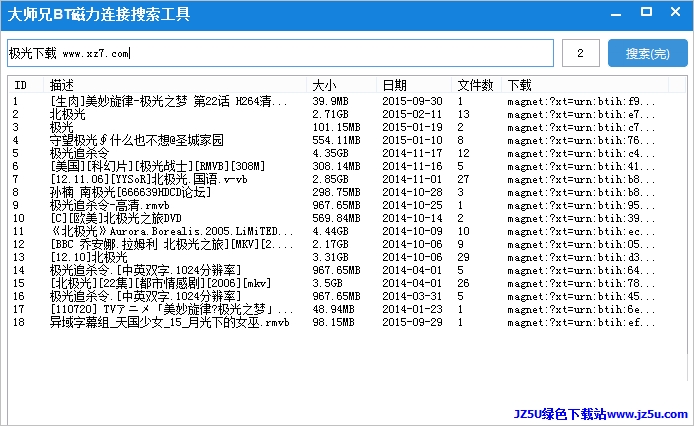Select the 北极光 row with ID 2
Viewport: 694px width, 426px height.
tap(347, 114)
